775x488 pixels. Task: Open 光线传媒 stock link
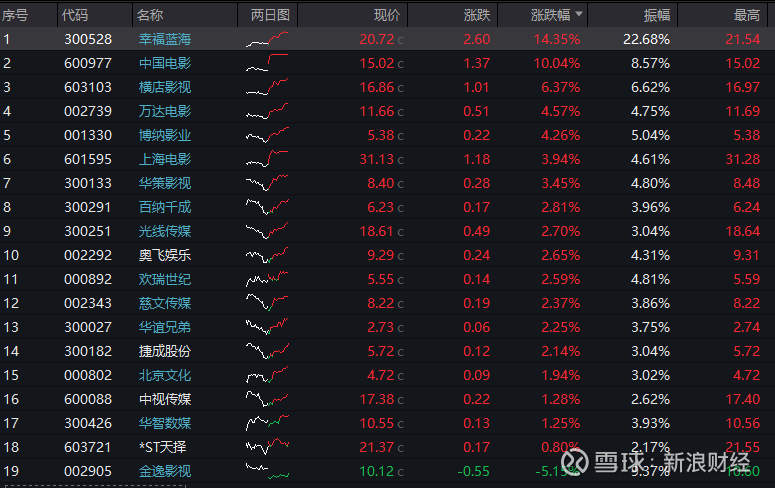click(x=165, y=231)
